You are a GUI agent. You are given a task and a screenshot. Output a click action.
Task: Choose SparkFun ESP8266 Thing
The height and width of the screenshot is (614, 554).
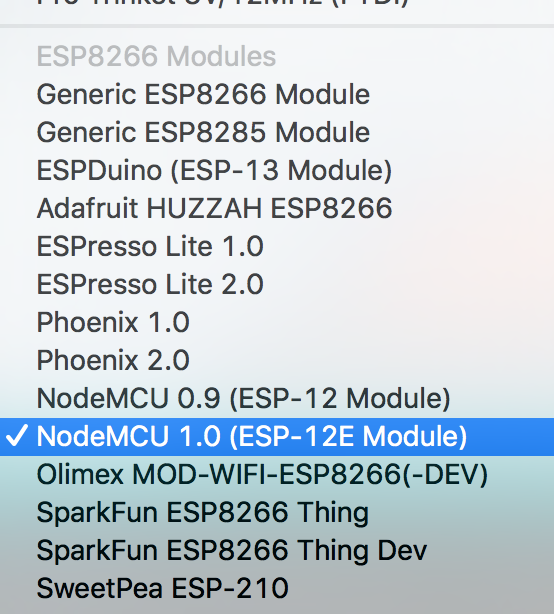(x=277, y=513)
